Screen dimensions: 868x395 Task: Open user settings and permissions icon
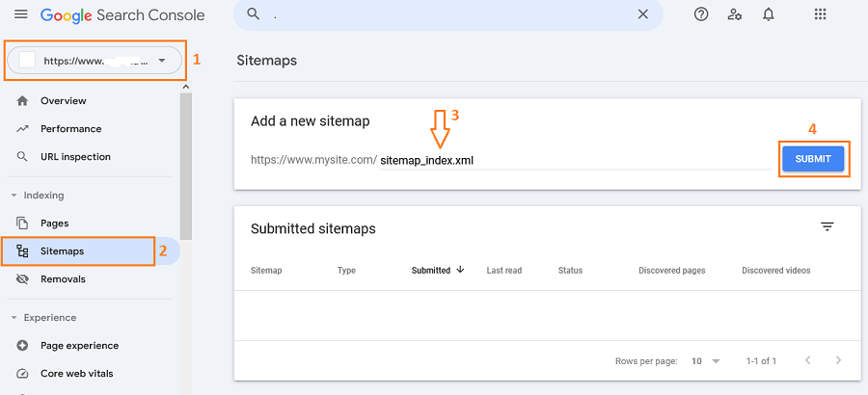[735, 15]
